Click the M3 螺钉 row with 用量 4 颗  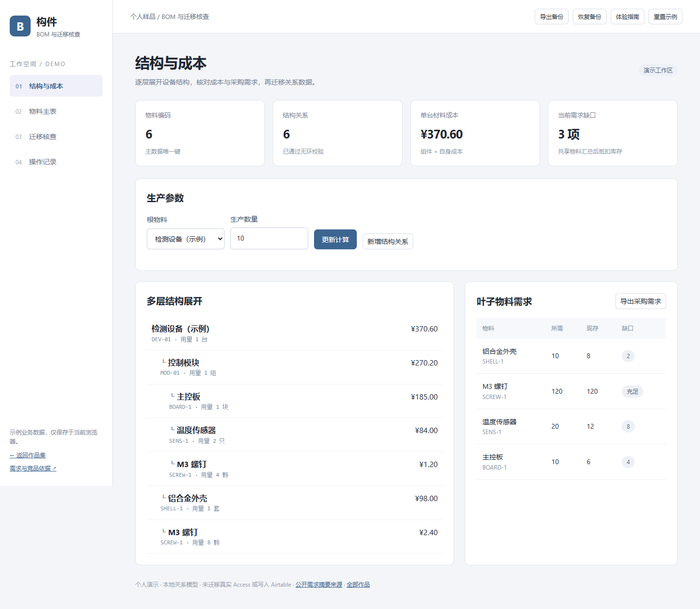295,469
